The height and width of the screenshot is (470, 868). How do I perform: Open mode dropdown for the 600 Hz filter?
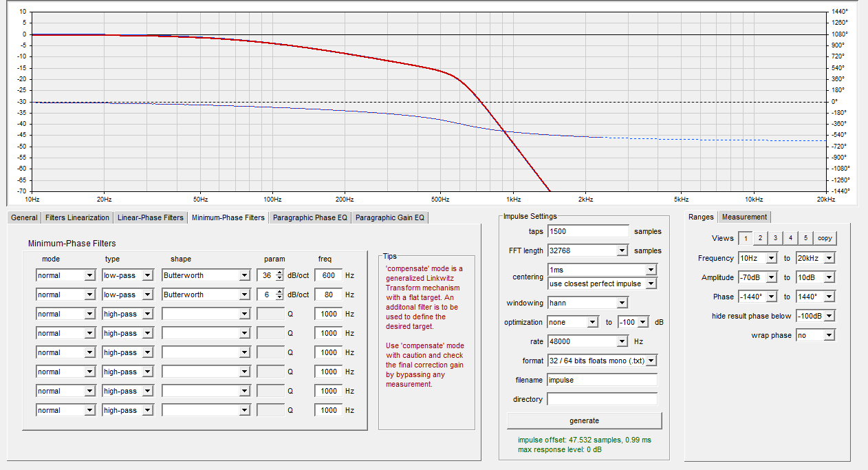coord(65,275)
